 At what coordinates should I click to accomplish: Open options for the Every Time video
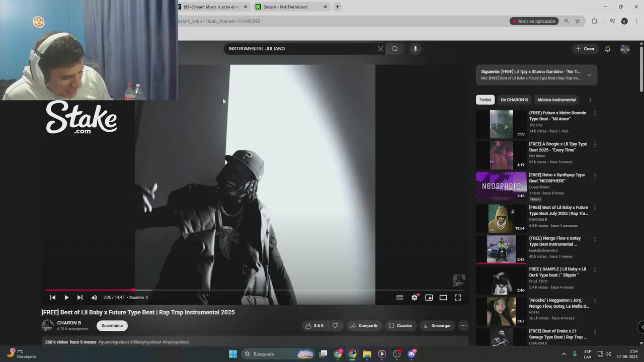(595, 145)
